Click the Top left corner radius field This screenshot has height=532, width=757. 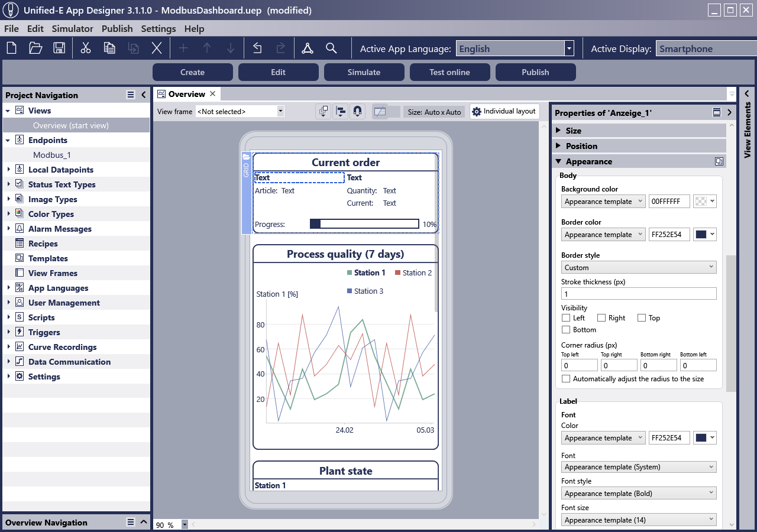[580, 365]
